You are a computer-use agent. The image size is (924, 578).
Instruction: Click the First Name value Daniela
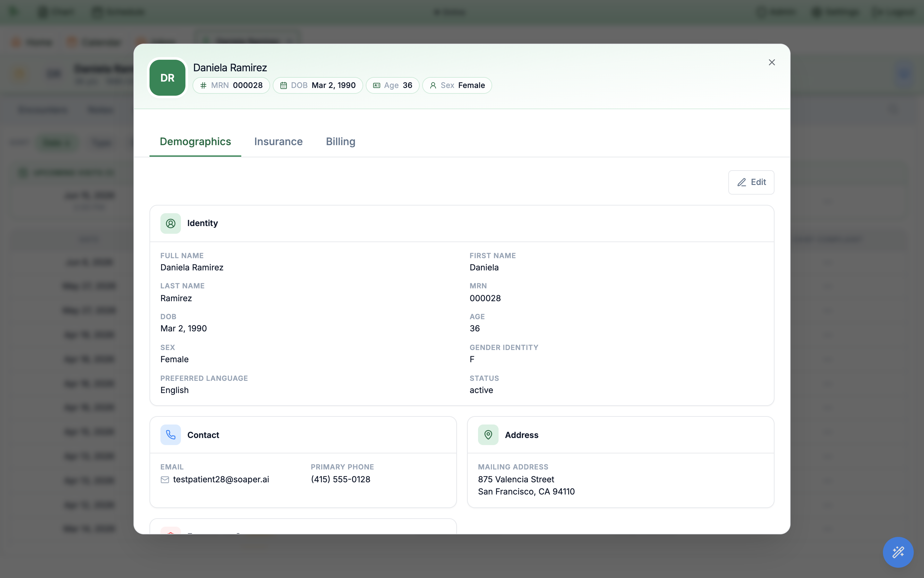[484, 267]
